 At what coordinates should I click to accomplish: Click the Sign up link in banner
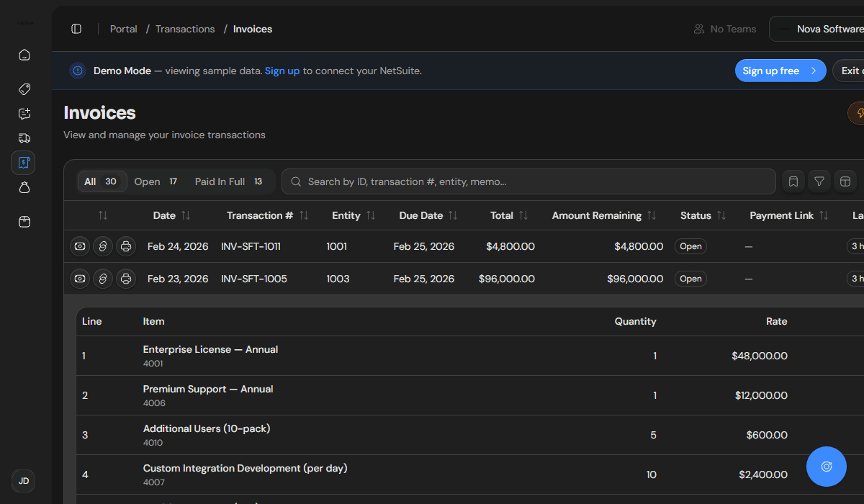282,71
